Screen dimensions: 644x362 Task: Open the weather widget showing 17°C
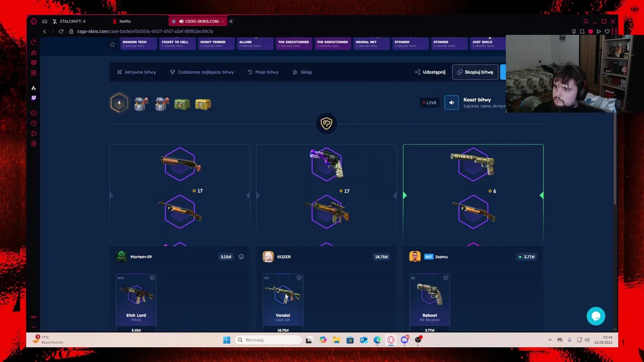(x=48, y=340)
